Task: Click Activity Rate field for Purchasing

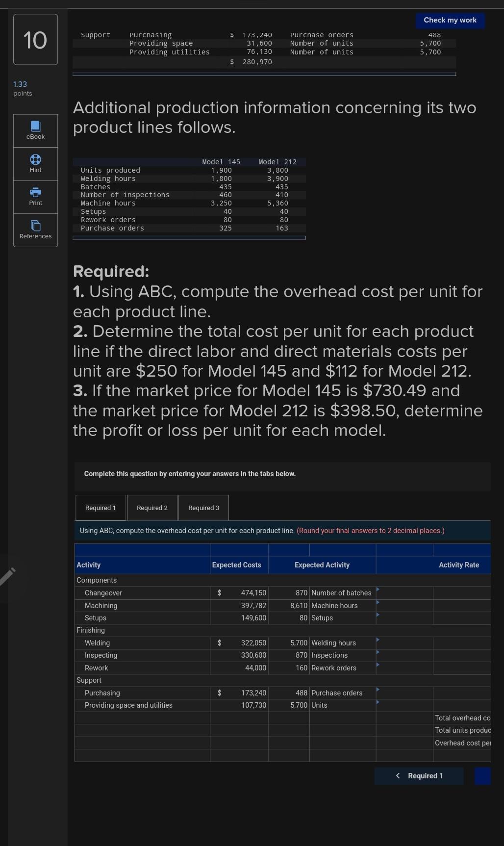Action: pyautogui.click(x=461, y=693)
